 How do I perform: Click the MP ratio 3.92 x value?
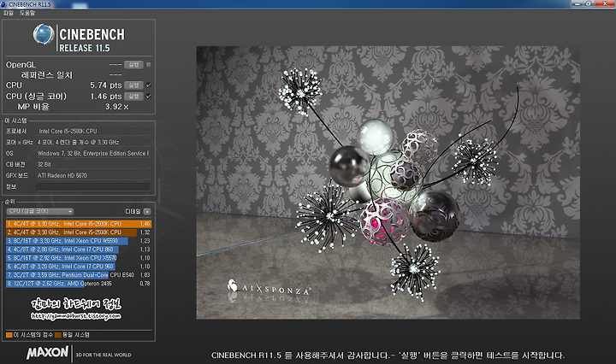pos(116,107)
